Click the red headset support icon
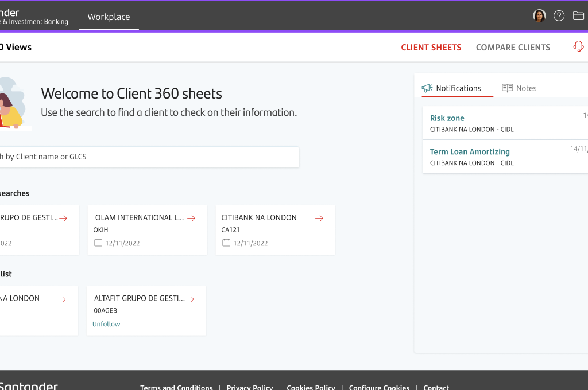588x390 pixels. tap(579, 46)
